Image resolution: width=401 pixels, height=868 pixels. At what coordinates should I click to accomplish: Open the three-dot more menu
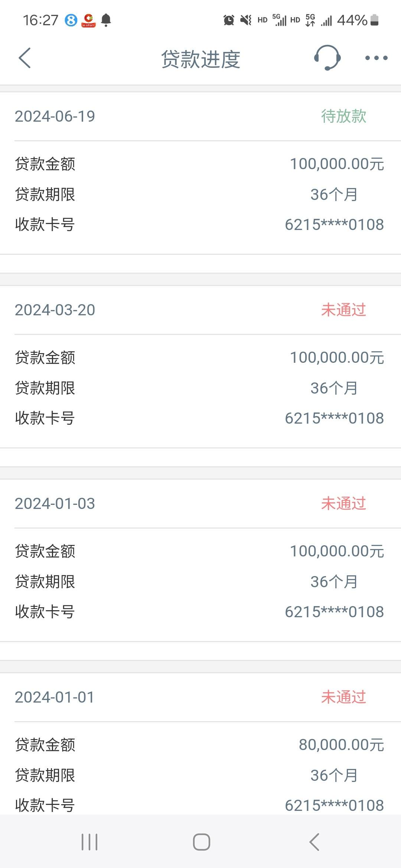coord(376,58)
